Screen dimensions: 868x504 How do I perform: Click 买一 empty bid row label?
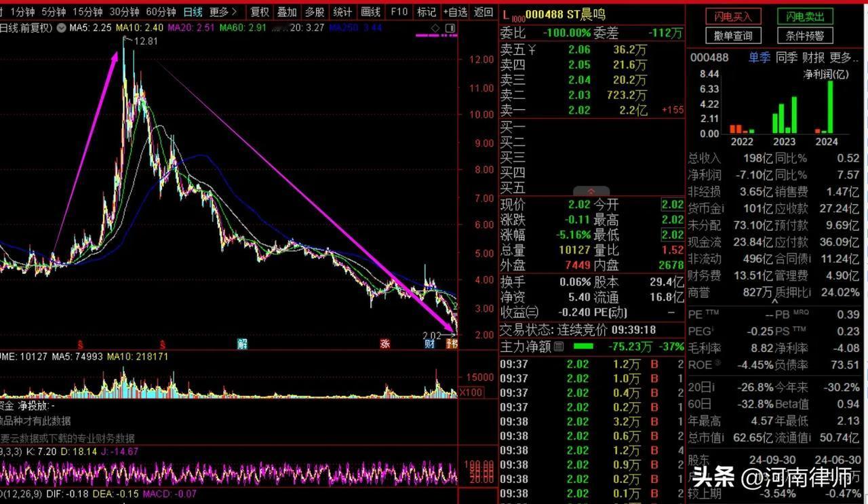pos(513,128)
